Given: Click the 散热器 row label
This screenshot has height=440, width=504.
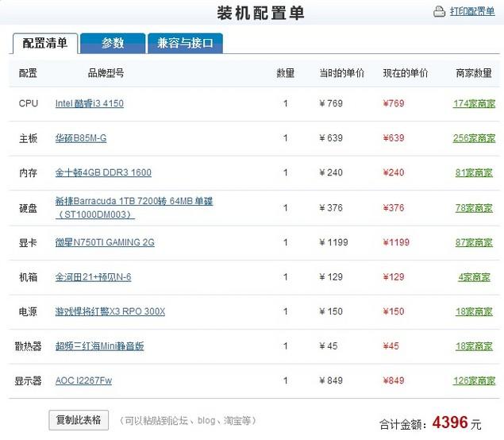Looking at the screenshot, I should tap(29, 346).
